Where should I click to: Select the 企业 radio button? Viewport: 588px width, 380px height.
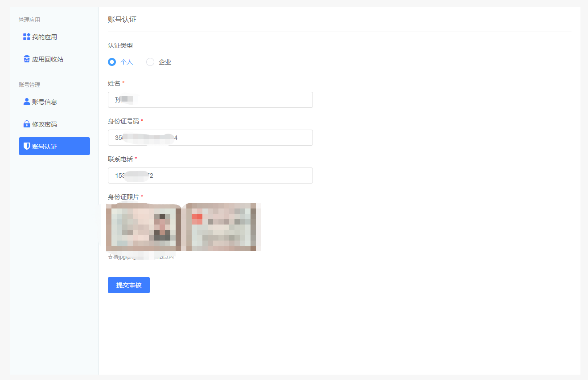point(150,61)
